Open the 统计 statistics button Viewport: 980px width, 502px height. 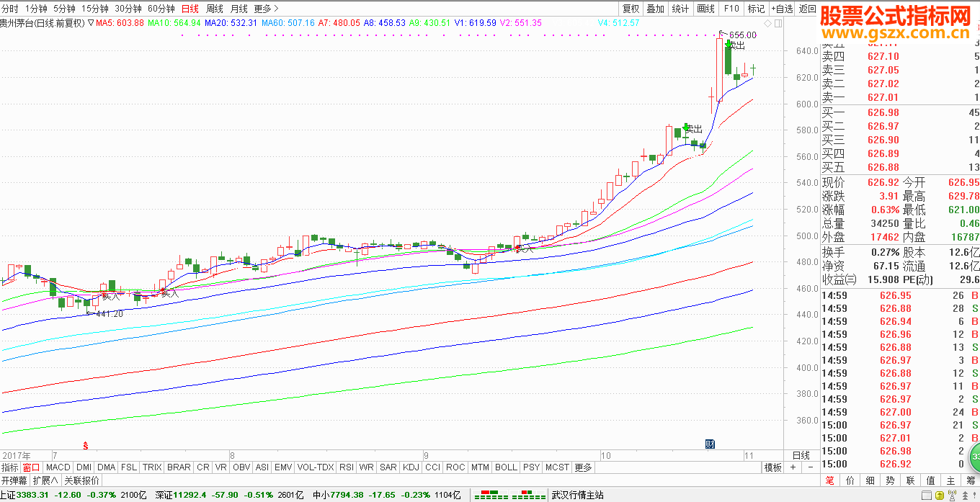pyautogui.click(x=680, y=9)
